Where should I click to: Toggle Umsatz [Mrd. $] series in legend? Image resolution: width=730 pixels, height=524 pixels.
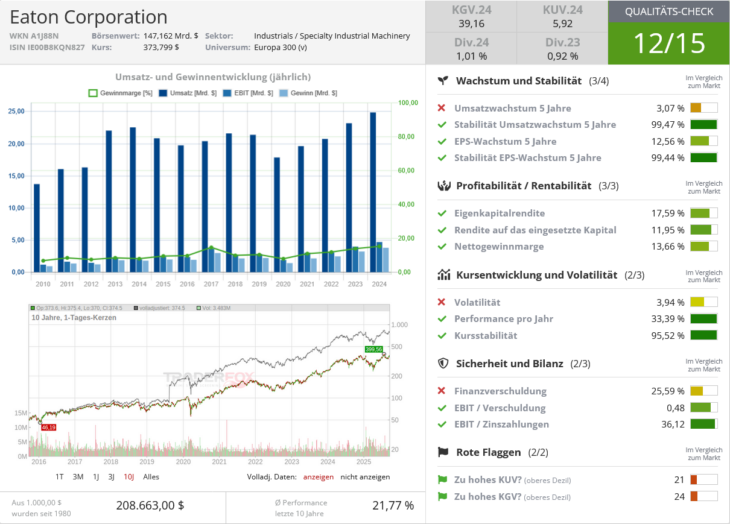click(x=188, y=93)
